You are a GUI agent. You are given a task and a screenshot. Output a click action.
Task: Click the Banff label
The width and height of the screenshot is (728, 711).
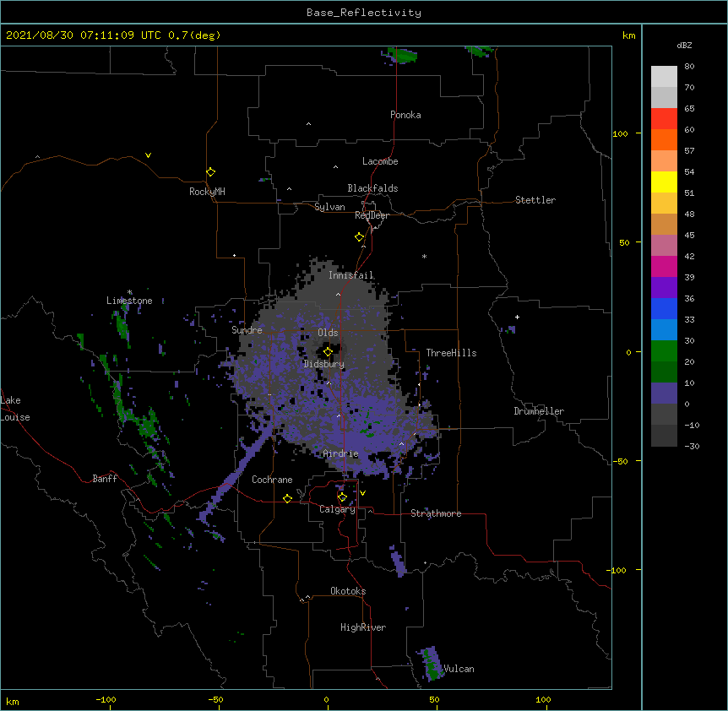[x=105, y=479]
